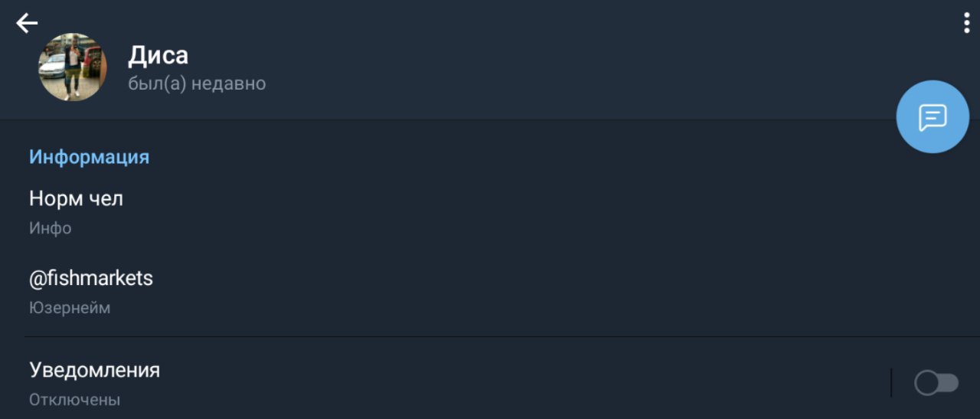Viewport: 980px width, 419px height.
Task: Open the Уведомления settings row
Action: [x=94, y=370]
